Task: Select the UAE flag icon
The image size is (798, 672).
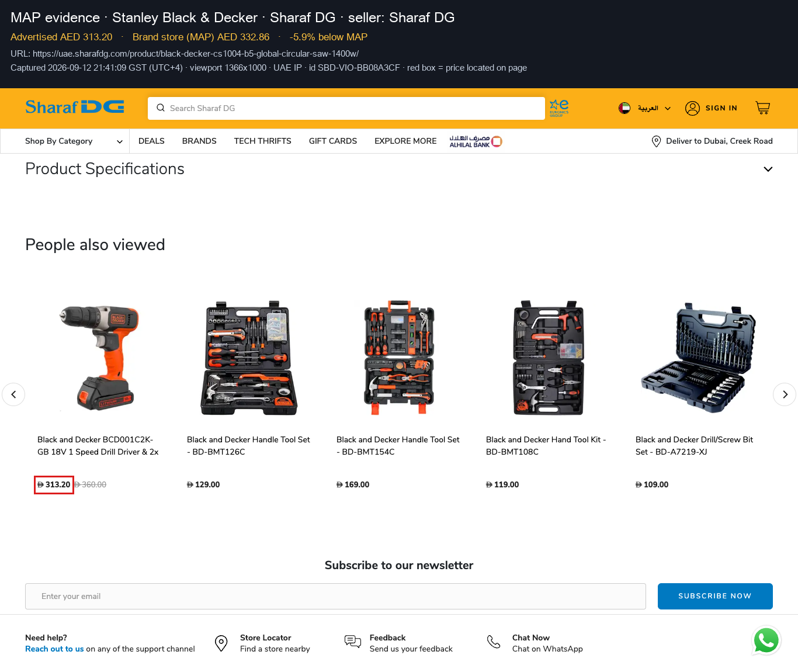Action: point(624,108)
